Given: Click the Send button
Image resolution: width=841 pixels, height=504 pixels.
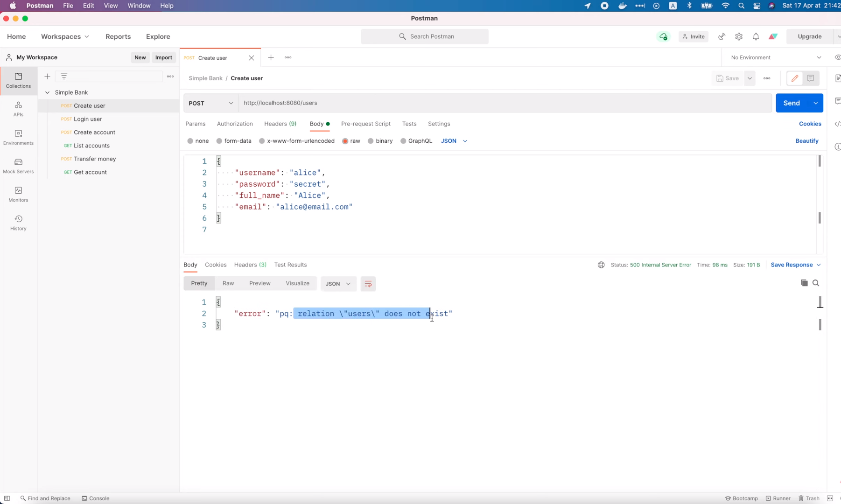Looking at the screenshot, I should (x=792, y=103).
